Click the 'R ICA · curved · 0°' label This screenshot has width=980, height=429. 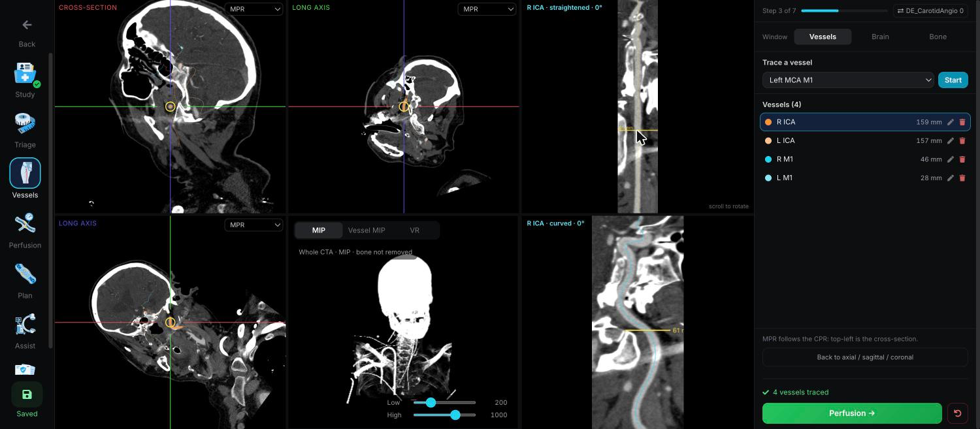click(555, 223)
